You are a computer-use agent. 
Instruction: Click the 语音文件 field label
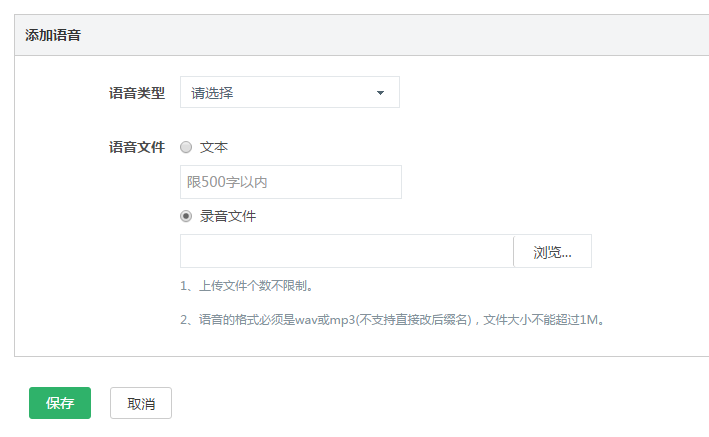click(x=137, y=147)
